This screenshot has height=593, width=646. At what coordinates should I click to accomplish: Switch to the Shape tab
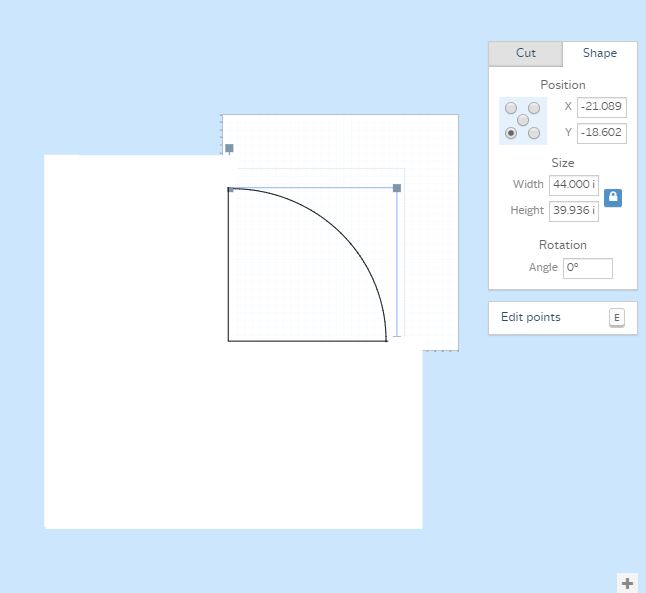point(599,54)
